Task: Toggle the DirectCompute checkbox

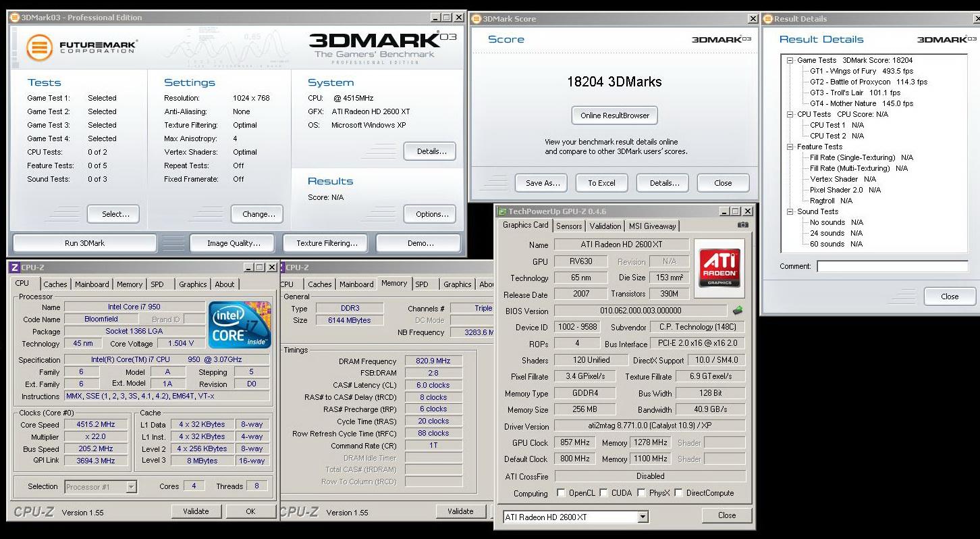Action: [678, 493]
